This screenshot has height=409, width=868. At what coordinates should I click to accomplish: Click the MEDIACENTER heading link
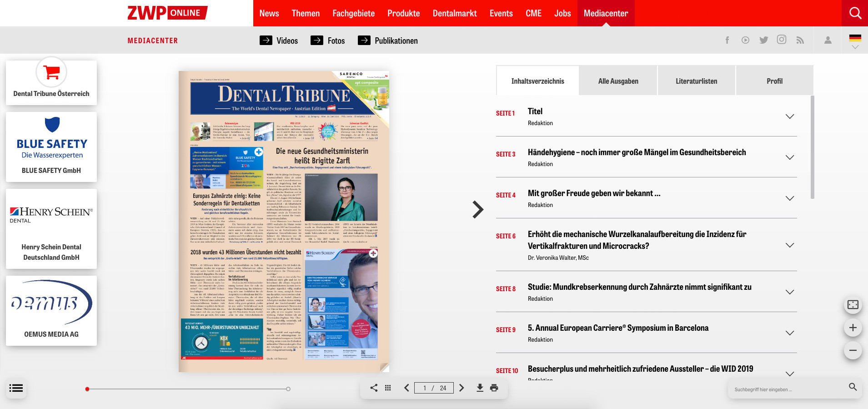pyautogui.click(x=153, y=40)
